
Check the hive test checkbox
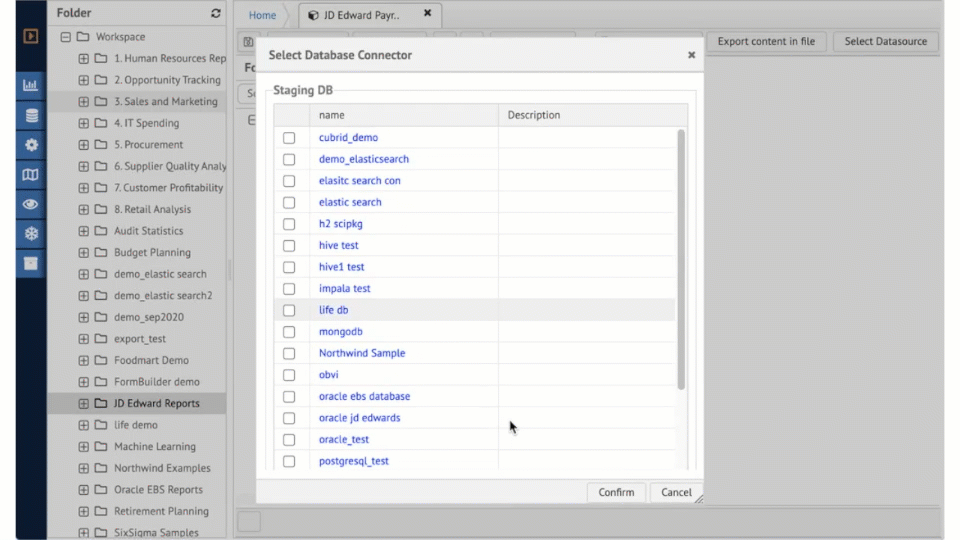tap(289, 246)
